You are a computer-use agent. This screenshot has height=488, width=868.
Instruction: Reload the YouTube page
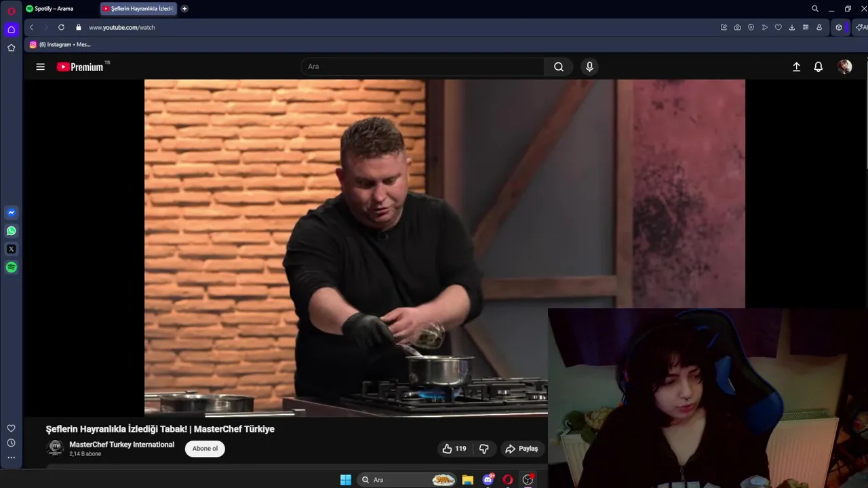(61, 27)
